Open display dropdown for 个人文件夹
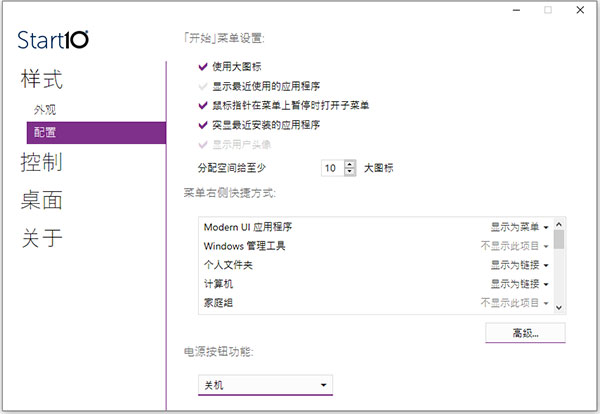 click(x=518, y=265)
